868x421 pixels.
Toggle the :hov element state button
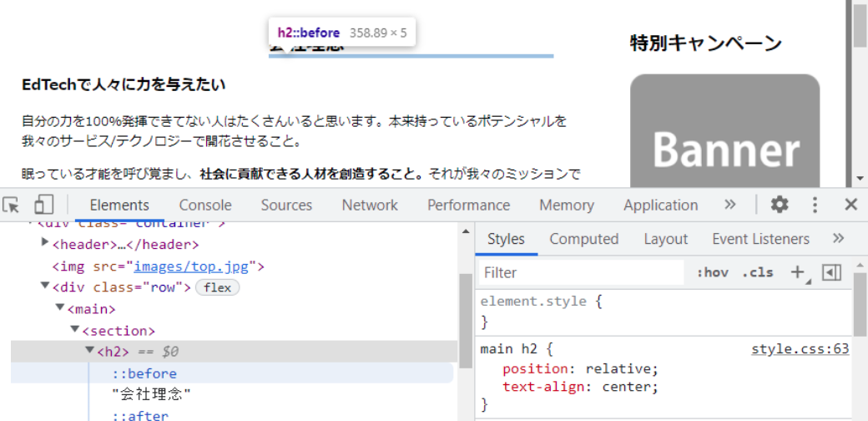coord(713,272)
